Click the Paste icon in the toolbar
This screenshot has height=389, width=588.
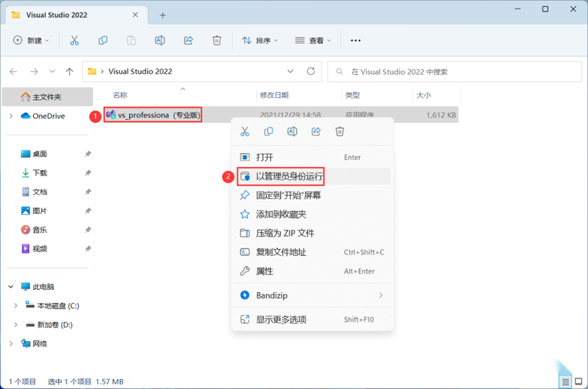(132, 40)
